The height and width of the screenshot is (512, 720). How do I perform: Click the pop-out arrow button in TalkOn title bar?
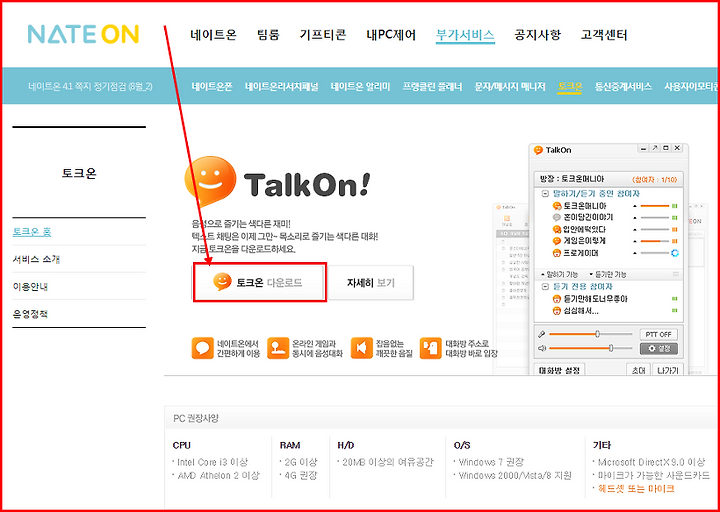click(x=655, y=148)
